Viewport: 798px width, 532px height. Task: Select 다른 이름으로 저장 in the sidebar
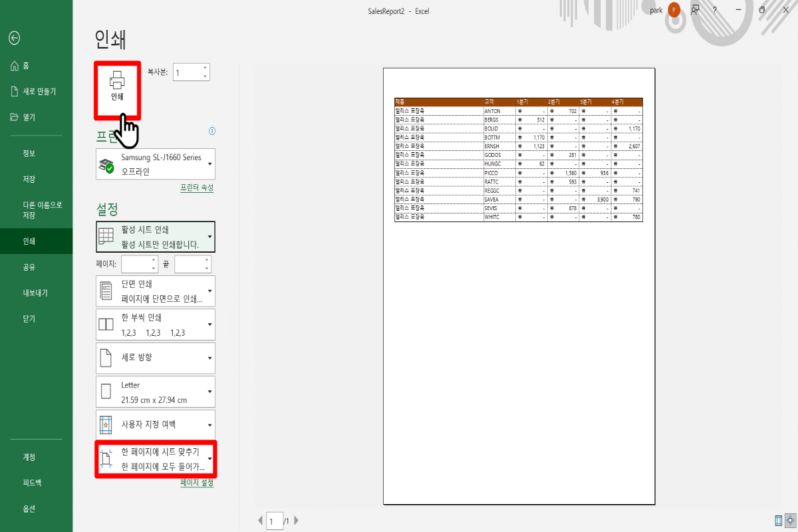pyautogui.click(x=37, y=210)
